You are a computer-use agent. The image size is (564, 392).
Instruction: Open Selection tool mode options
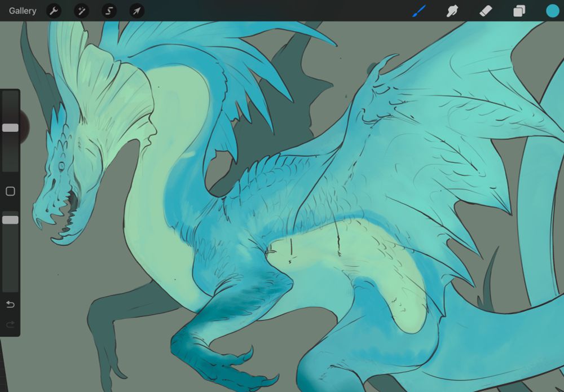point(108,11)
